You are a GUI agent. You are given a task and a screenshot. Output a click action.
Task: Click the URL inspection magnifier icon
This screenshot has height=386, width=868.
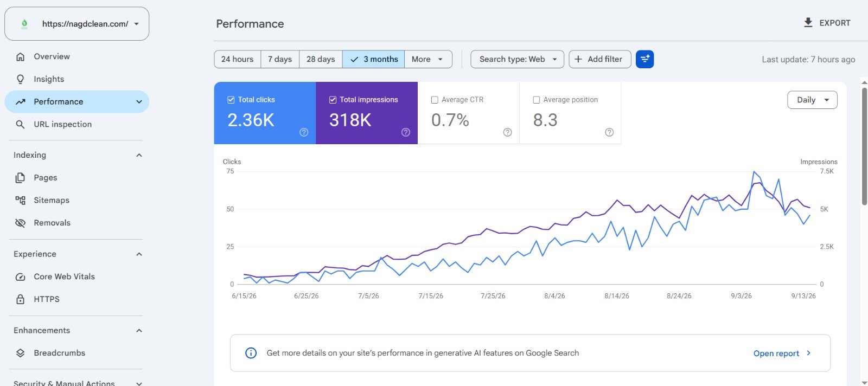20,124
